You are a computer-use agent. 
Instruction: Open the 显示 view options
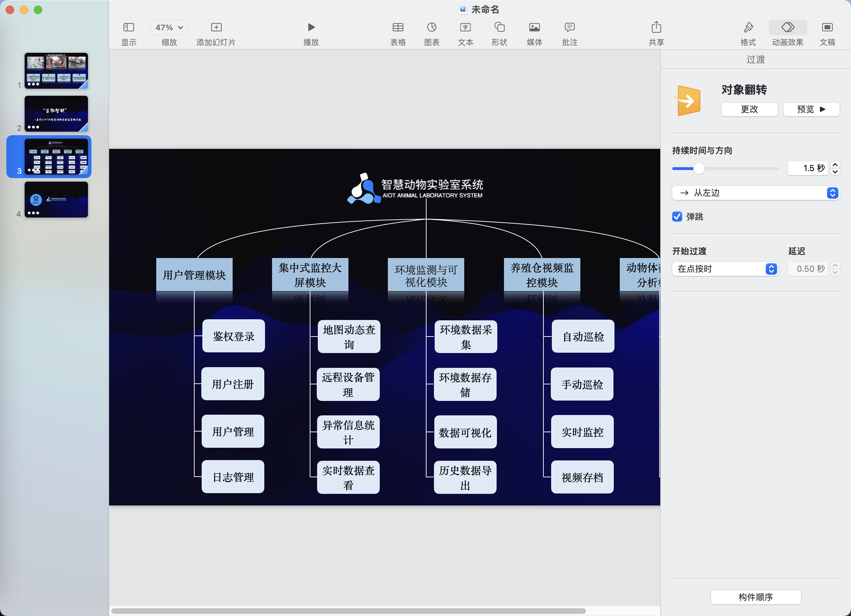[129, 27]
